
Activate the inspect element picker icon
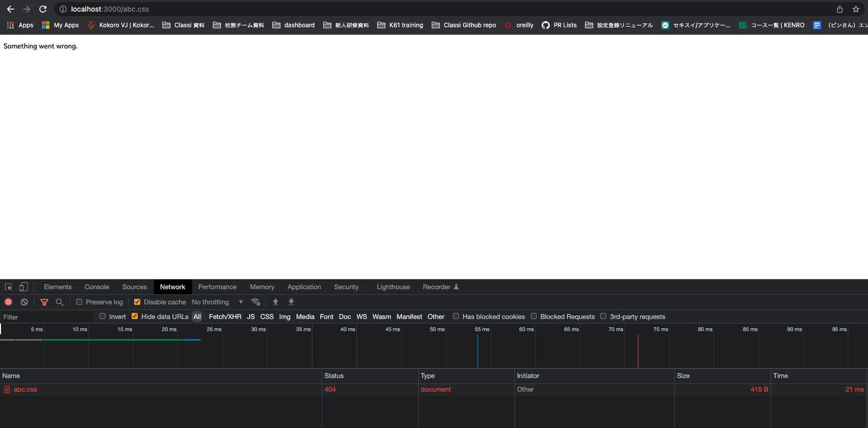click(x=8, y=287)
